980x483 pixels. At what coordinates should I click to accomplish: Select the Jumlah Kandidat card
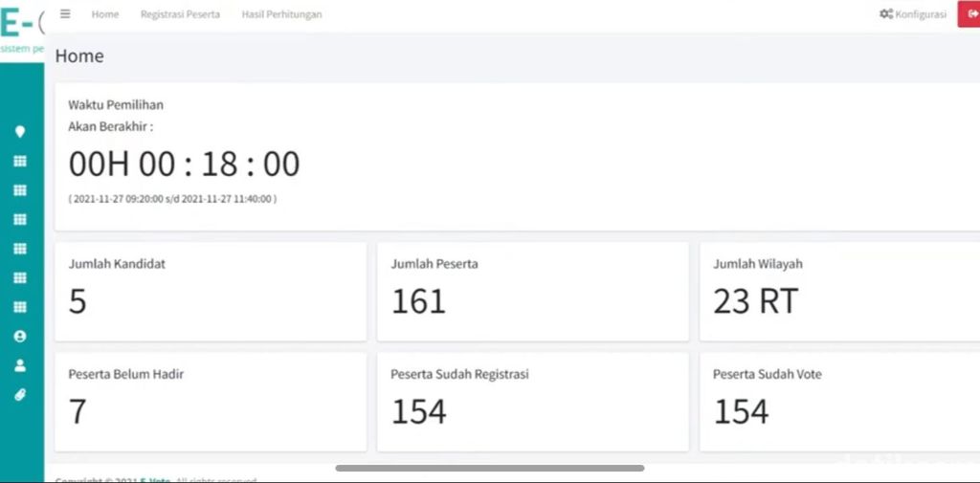point(211,292)
